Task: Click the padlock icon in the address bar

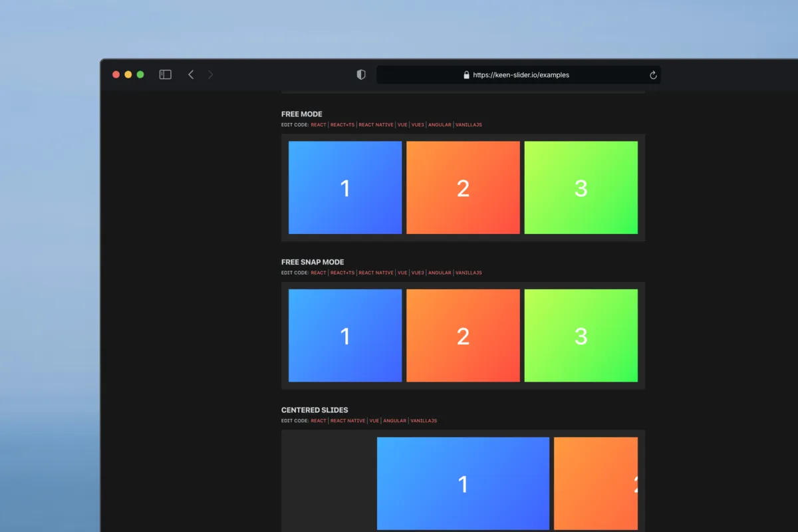Action: (467, 75)
